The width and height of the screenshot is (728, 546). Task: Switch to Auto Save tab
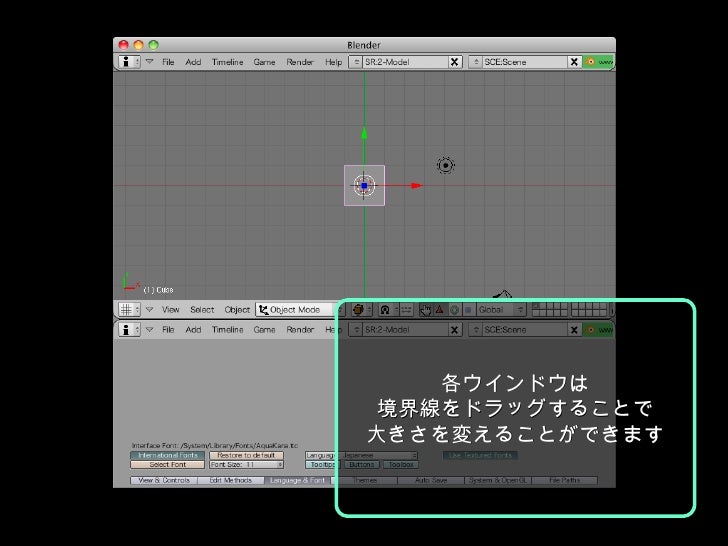tap(431, 480)
